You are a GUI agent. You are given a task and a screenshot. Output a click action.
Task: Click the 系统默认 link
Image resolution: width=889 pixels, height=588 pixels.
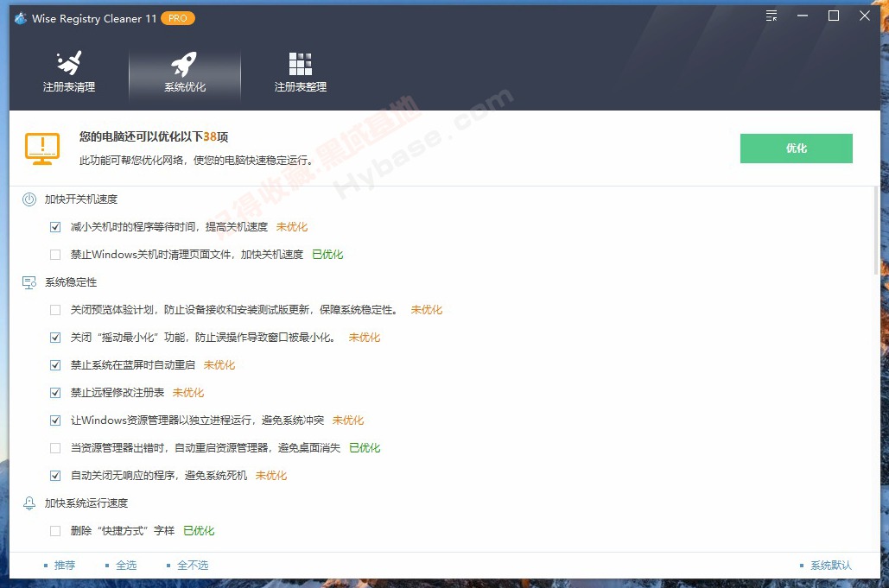830,565
